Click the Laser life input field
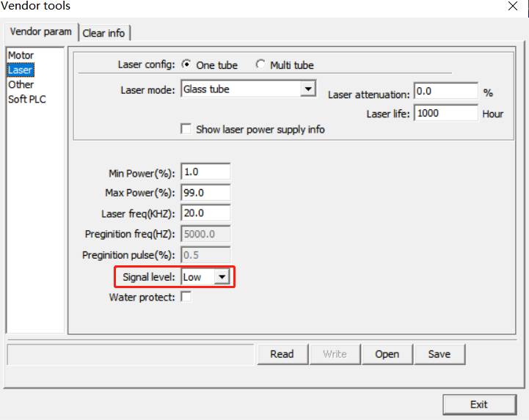 [x=445, y=113]
